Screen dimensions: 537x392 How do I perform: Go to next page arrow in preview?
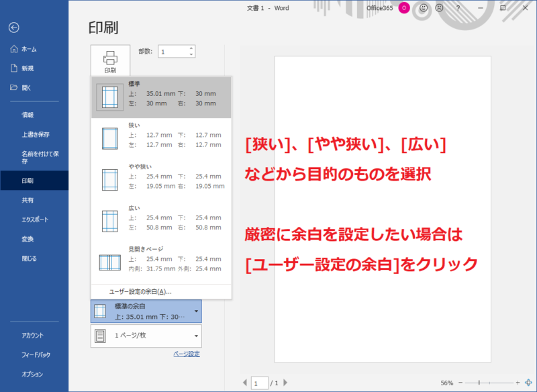click(286, 383)
